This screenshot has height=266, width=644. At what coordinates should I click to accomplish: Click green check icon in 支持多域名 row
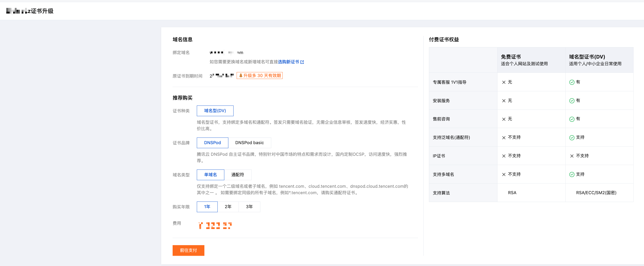571,174
